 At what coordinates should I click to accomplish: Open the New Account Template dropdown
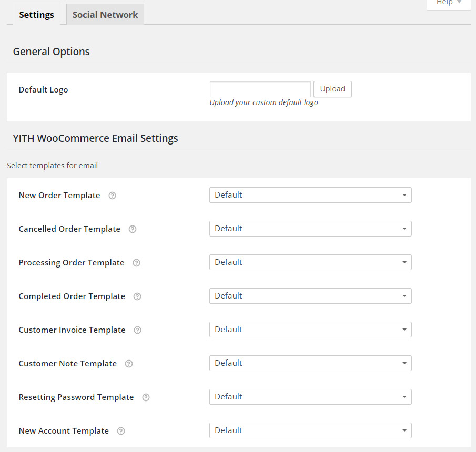pyautogui.click(x=310, y=430)
